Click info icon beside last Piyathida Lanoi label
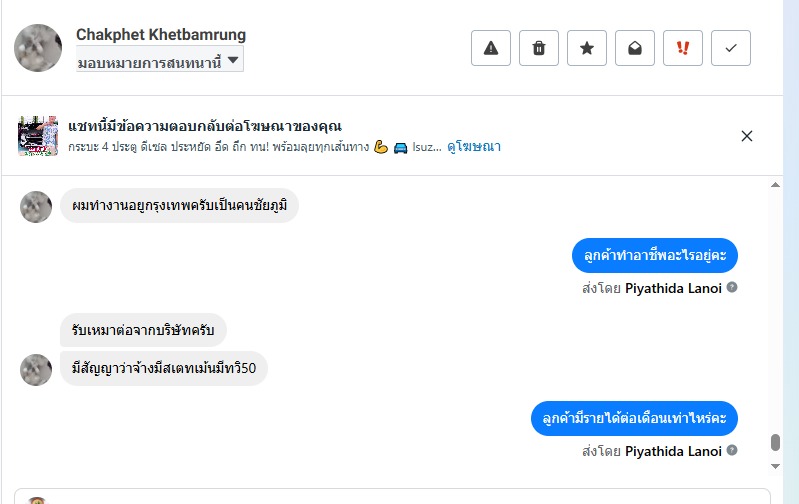 pos(732,451)
